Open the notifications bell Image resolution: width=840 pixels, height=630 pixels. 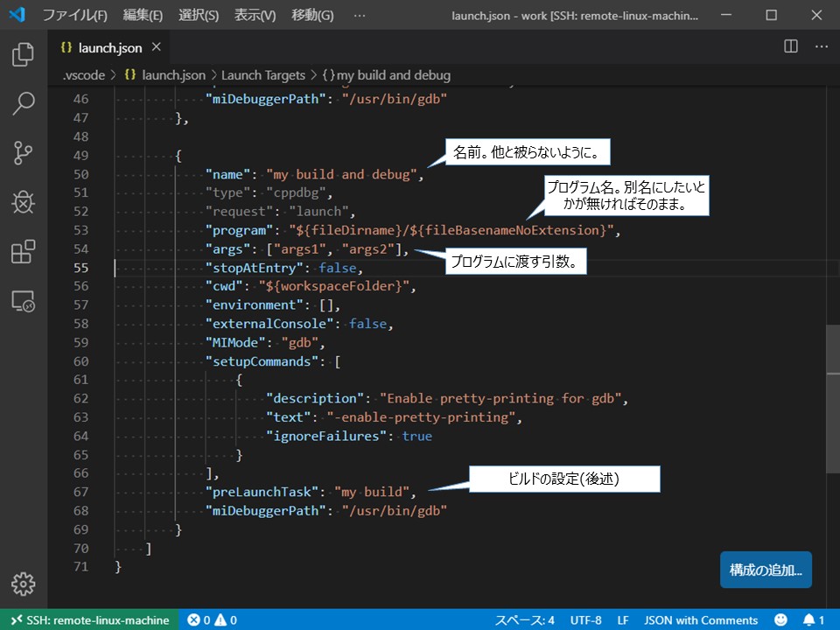pos(813,619)
